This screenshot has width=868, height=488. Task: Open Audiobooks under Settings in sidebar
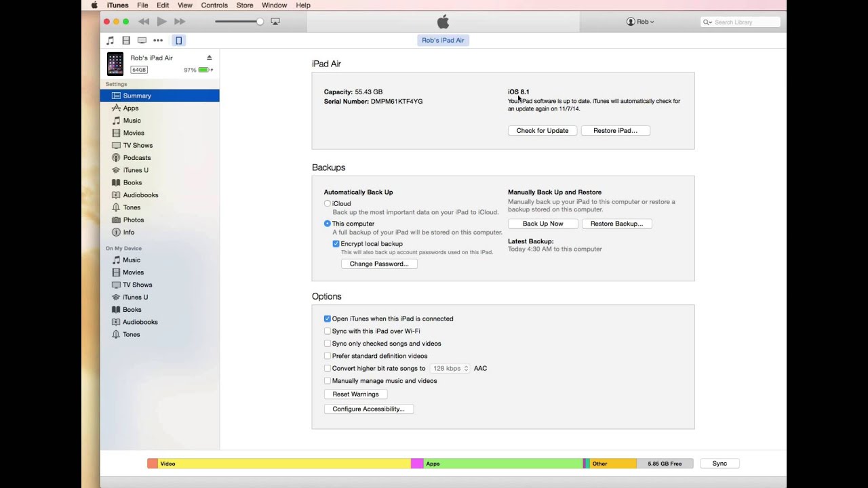pos(140,195)
